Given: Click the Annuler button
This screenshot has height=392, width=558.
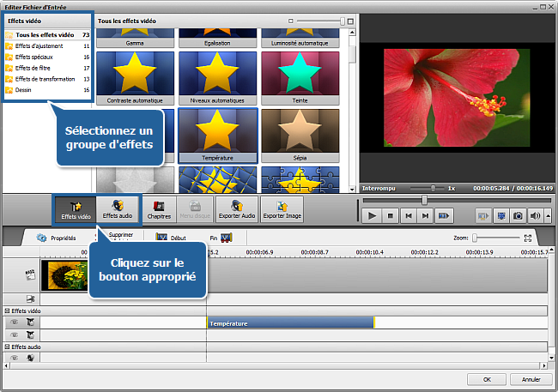Looking at the screenshot, I should pyautogui.click(x=531, y=378).
